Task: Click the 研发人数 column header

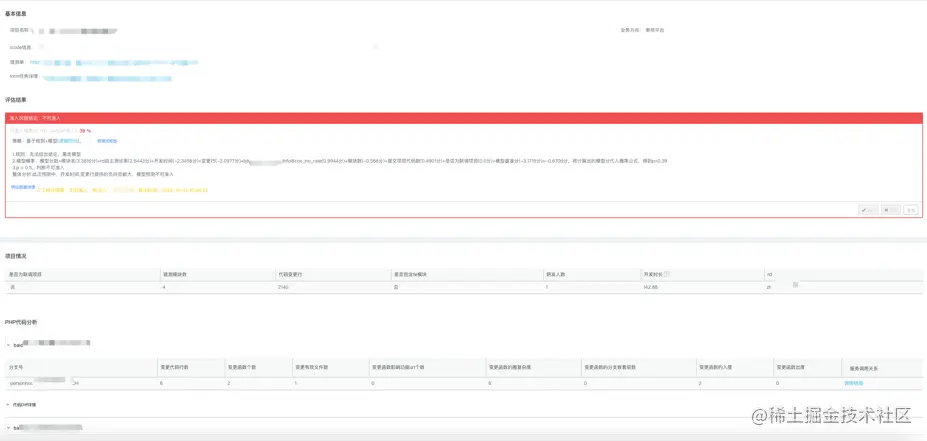Action: (556, 274)
